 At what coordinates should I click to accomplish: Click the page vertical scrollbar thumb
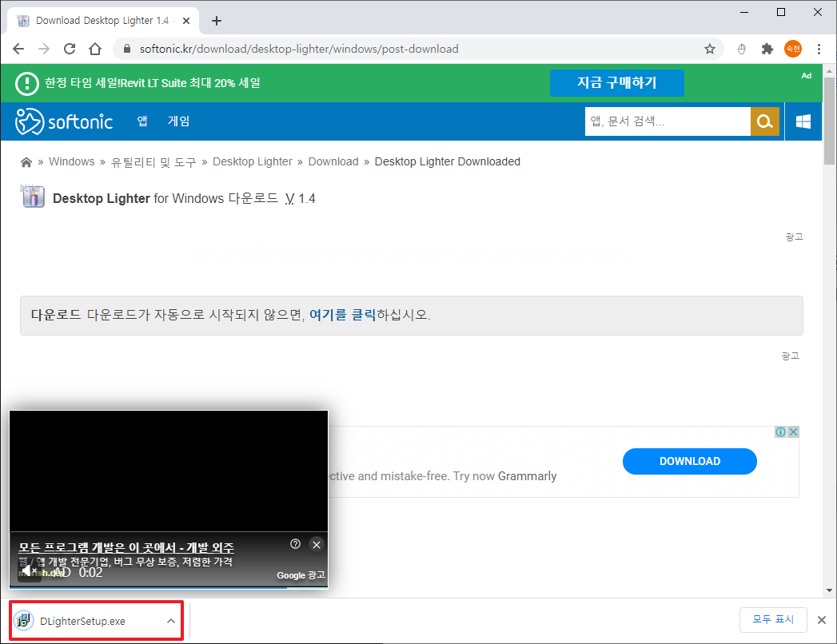pyautogui.click(x=829, y=121)
